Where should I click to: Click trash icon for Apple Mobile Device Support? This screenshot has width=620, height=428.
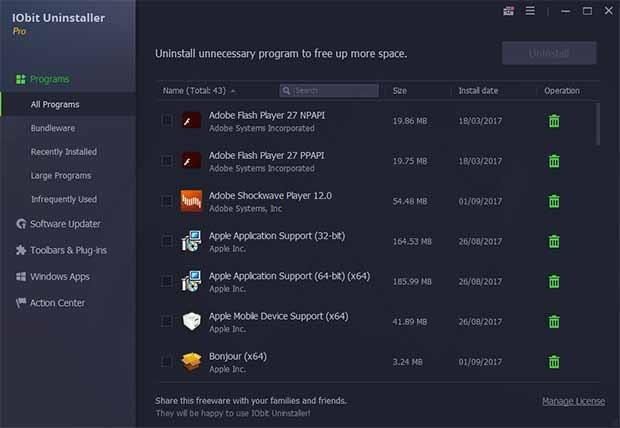tap(554, 322)
